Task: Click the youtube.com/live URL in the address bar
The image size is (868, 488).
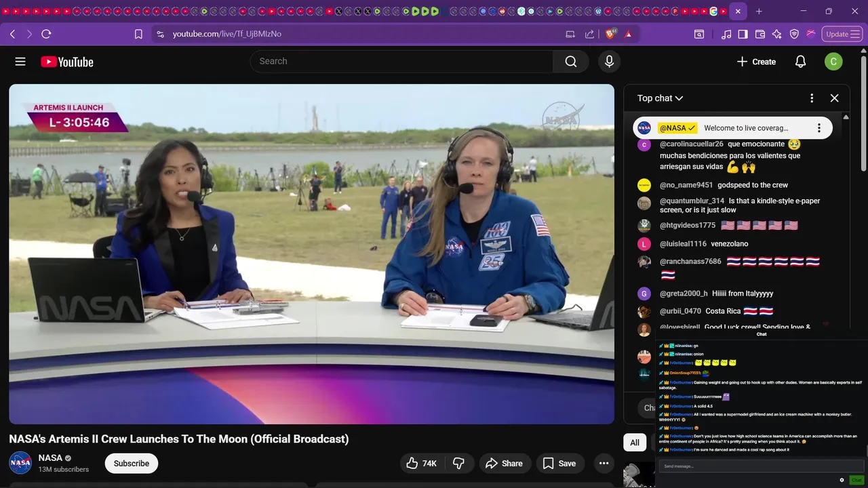Action: [226, 34]
